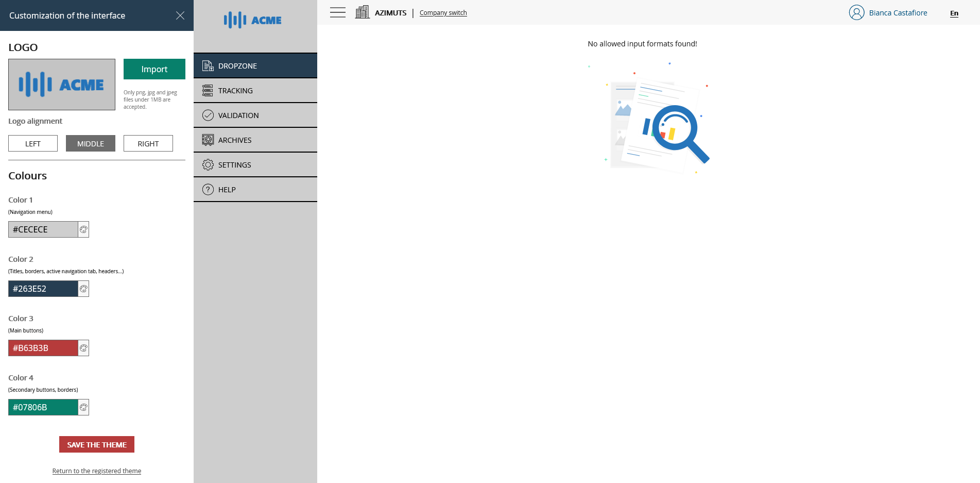Open Help using the question mark icon
980x483 pixels.
(x=208, y=189)
